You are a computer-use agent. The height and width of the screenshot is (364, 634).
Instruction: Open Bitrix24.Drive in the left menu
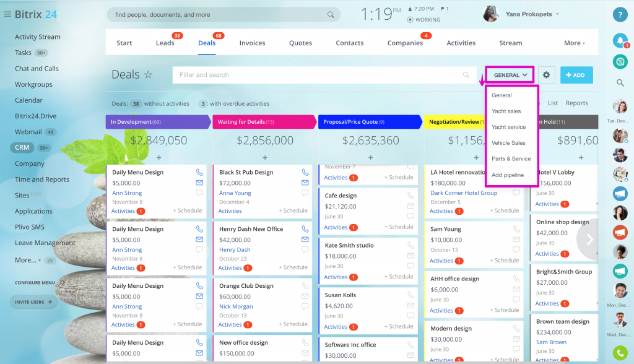(x=35, y=116)
